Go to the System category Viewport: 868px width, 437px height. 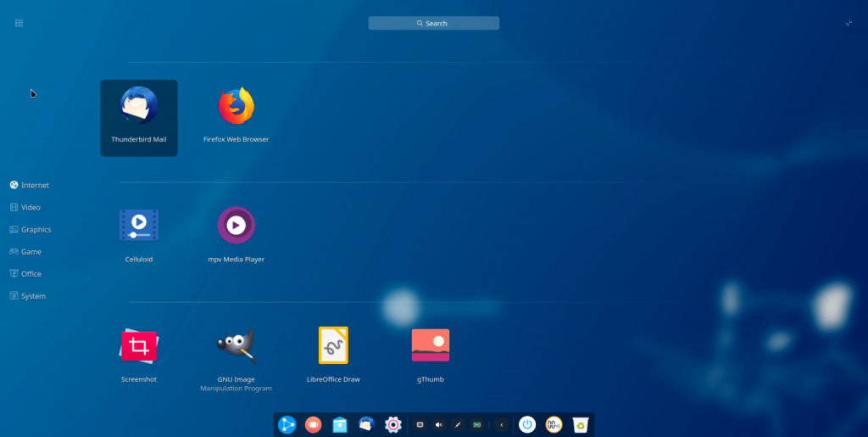(28, 296)
